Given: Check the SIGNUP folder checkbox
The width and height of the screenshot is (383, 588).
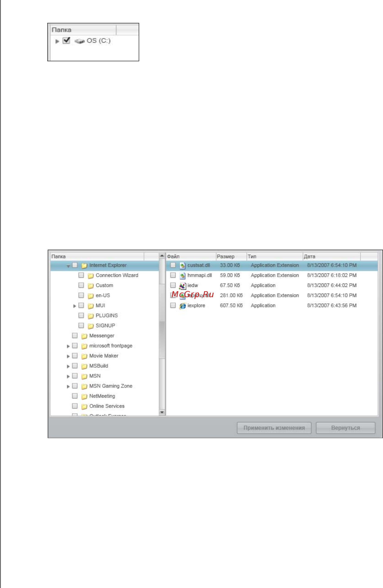Looking at the screenshot, I should [x=81, y=325].
